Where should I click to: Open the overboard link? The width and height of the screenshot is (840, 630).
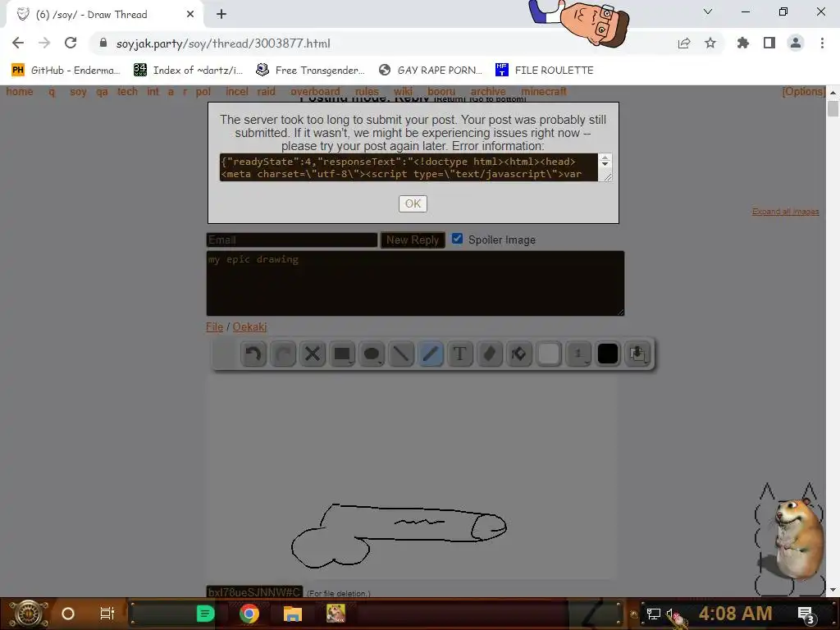pyautogui.click(x=315, y=92)
